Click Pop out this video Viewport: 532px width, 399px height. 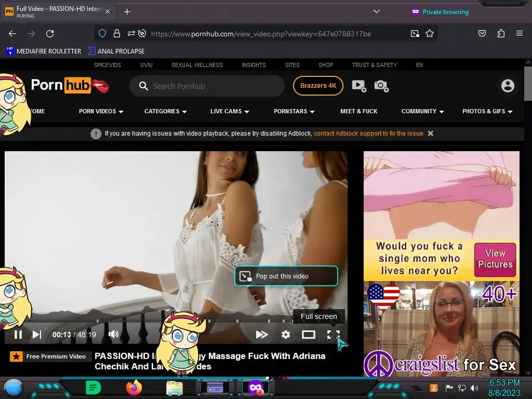[286, 276]
